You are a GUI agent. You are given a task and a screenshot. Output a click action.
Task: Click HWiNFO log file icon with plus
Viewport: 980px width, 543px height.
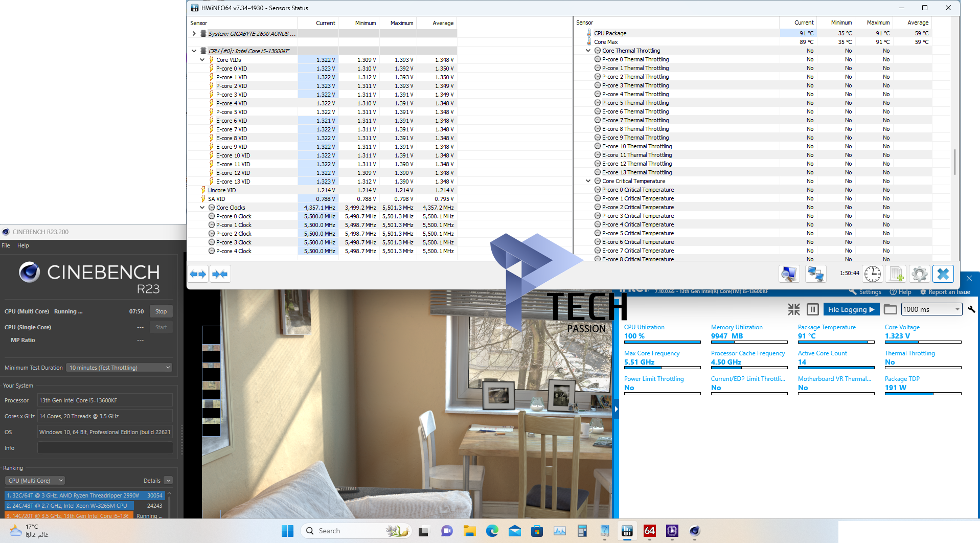[x=896, y=274]
